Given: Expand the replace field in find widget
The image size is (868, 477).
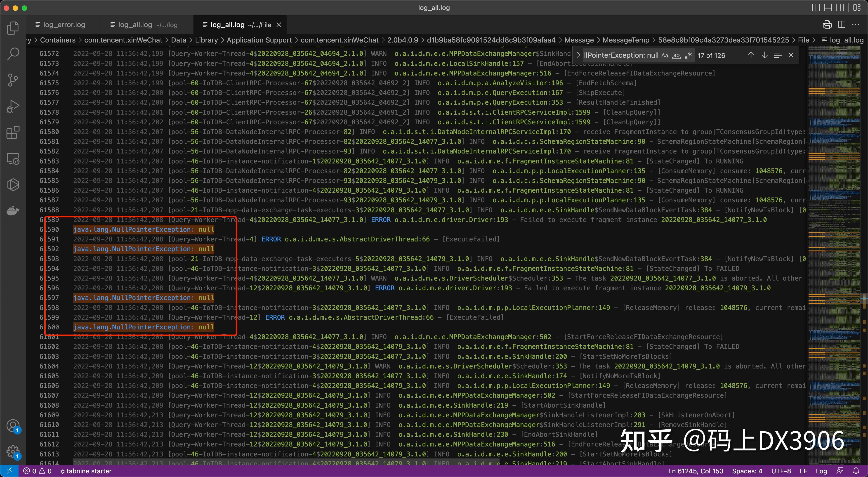Looking at the screenshot, I should (578, 55).
